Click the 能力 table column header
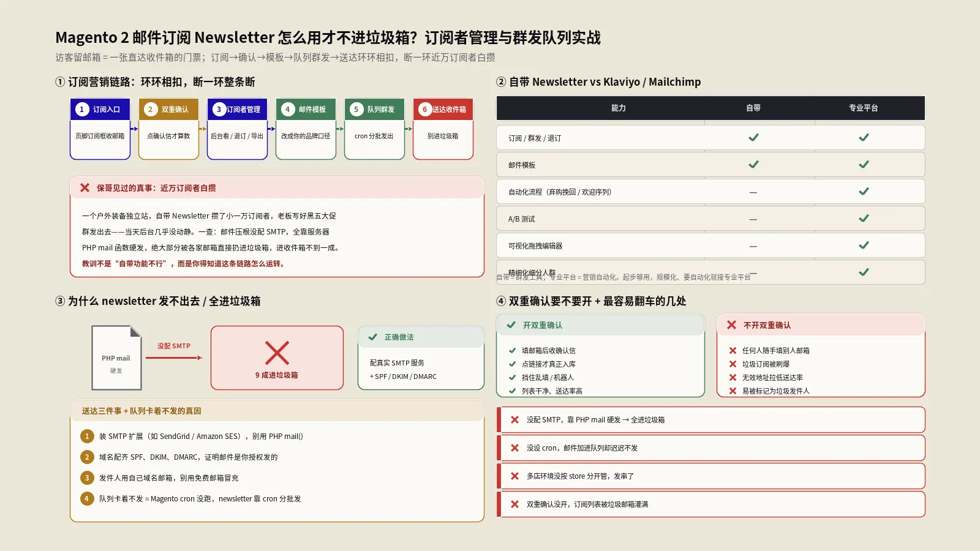Image resolution: width=980 pixels, height=551 pixels. click(619, 108)
